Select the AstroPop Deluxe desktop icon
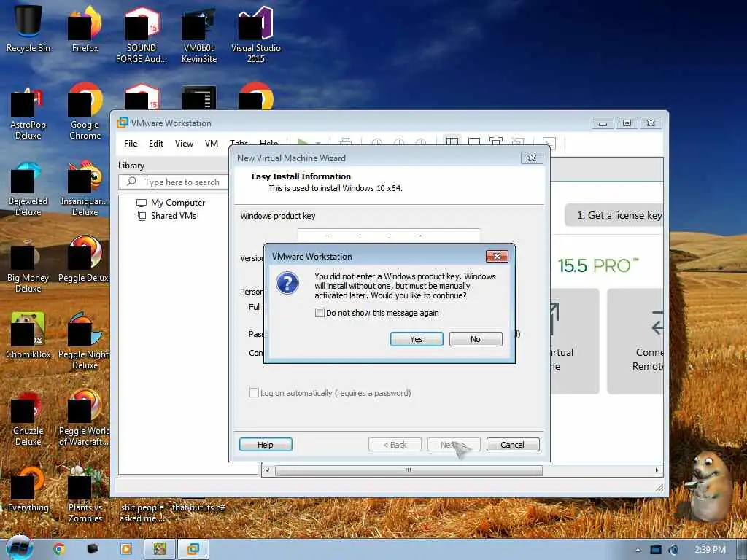The height and width of the screenshot is (560, 747). pyautogui.click(x=28, y=112)
